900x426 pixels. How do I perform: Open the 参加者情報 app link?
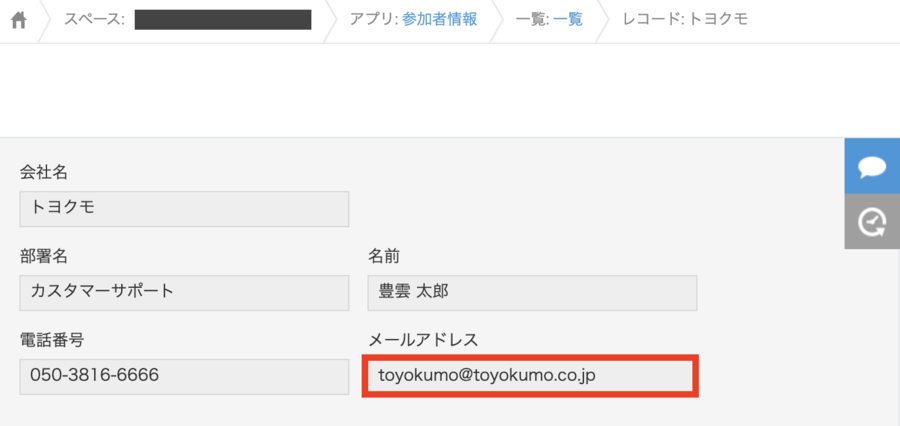click(x=440, y=20)
